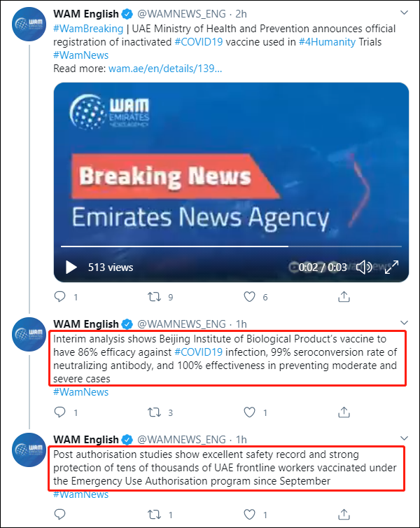This screenshot has width=420, height=528.
Task: Open the wam.ae Read more link
Action: tap(164, 69)
